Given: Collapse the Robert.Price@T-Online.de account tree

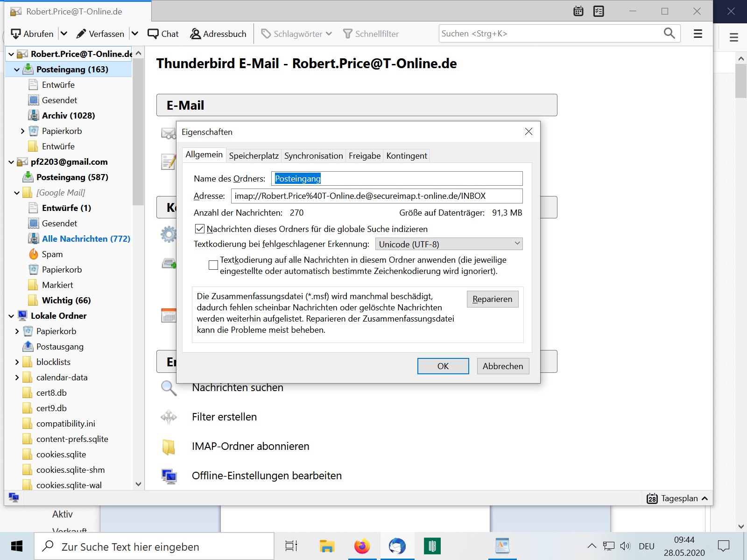Looking at the screenshot, I should [x=11, y=54].
